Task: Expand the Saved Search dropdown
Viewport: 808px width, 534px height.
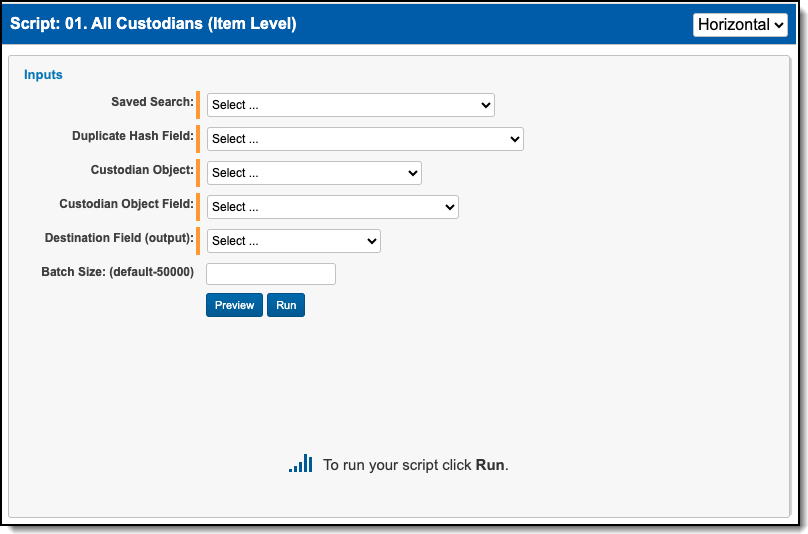Action: coord(350,105)
